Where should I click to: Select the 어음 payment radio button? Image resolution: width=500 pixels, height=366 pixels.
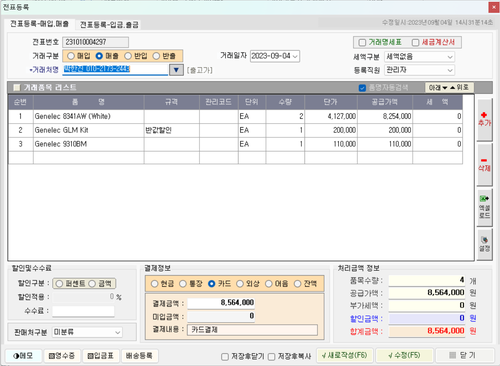[269, 284]
